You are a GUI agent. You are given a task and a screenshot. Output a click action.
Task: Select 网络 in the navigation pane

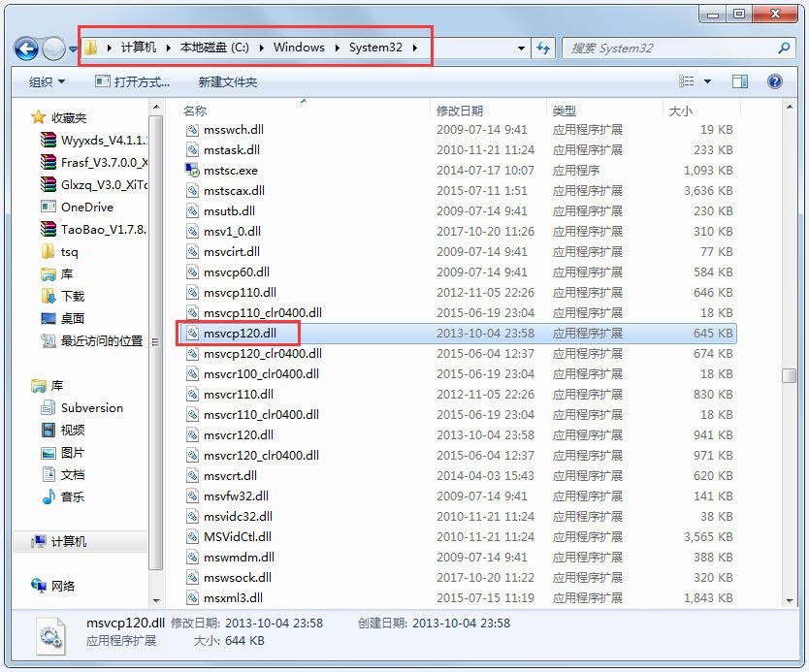point(53,586)
